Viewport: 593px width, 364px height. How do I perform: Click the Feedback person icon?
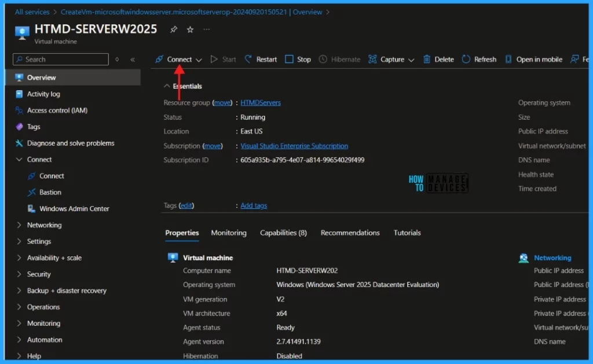click(574, 59)
